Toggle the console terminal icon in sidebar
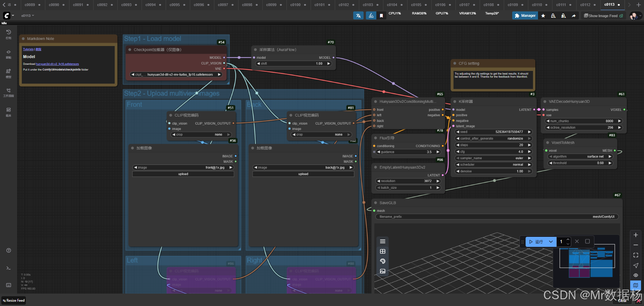 coord(9,268)
